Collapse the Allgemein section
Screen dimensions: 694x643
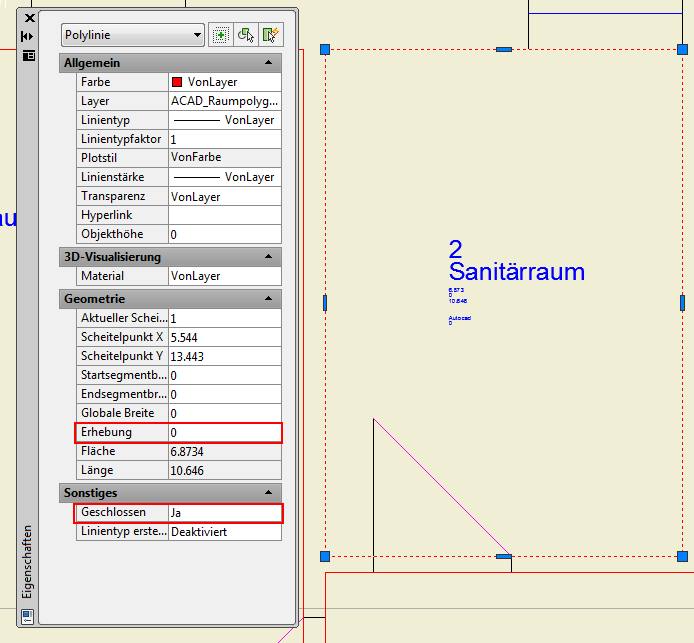[x=268, y=63]
